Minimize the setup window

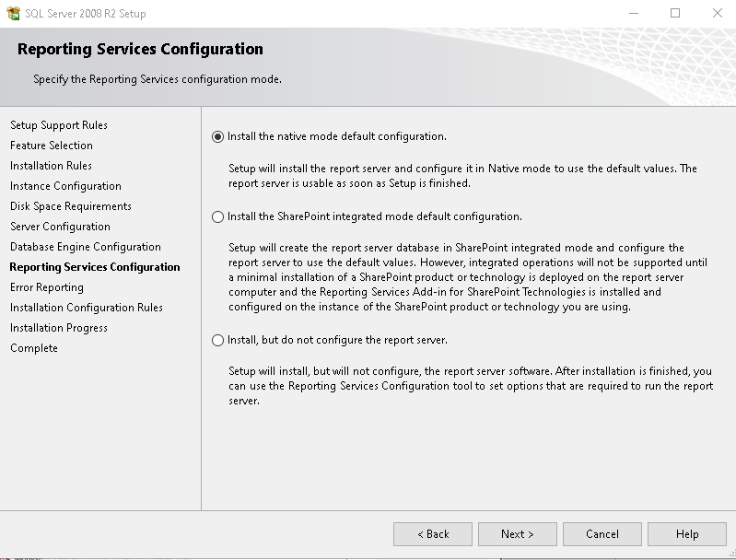(x=634, y=13)
